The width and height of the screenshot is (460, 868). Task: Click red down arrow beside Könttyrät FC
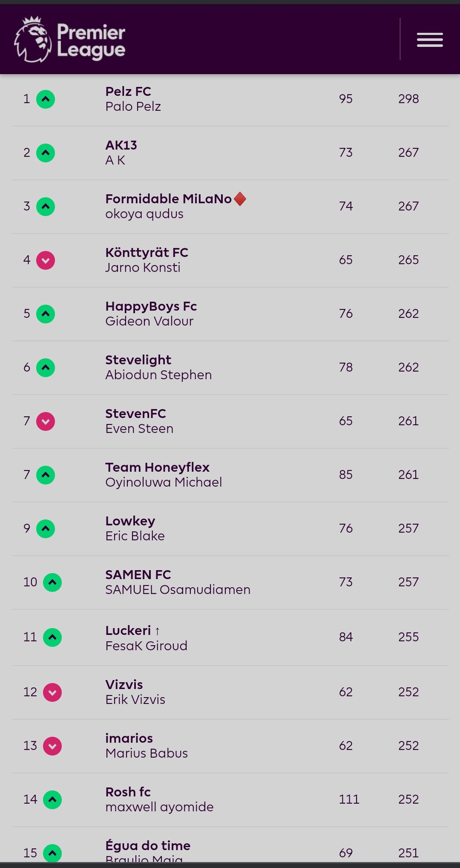coord(46,260)
